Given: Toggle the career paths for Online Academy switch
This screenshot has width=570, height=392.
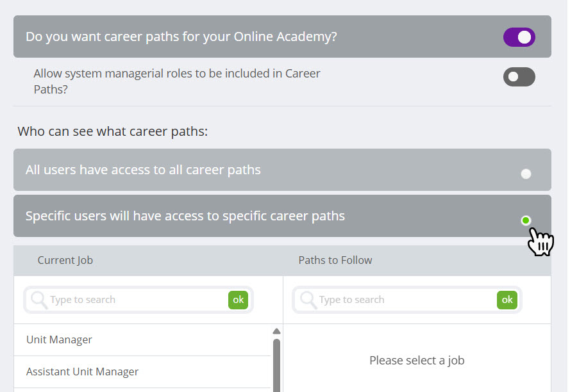Looking at the screenshot, I should [x=519, y=37].
